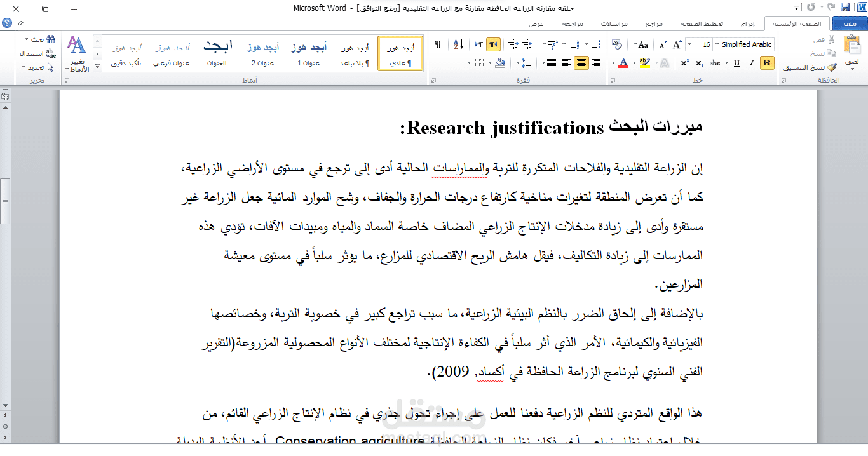Click the Clear Formatting eraser icon
This screenshot has width=868, height=456.
pyautogui.click(x=616, y=44)
